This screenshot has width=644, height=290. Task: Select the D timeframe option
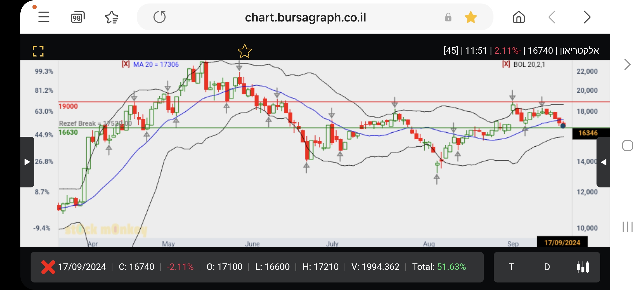coord(547,267)
